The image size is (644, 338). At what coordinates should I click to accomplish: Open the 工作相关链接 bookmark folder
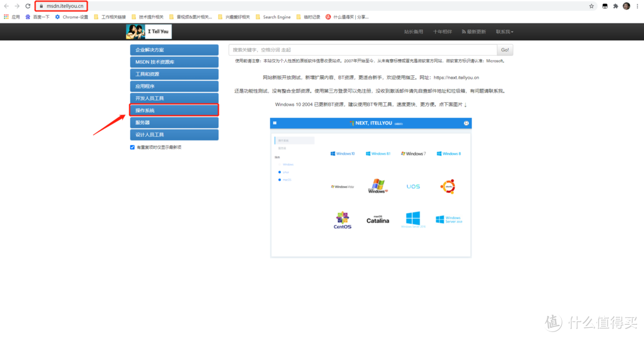[110, 17]
